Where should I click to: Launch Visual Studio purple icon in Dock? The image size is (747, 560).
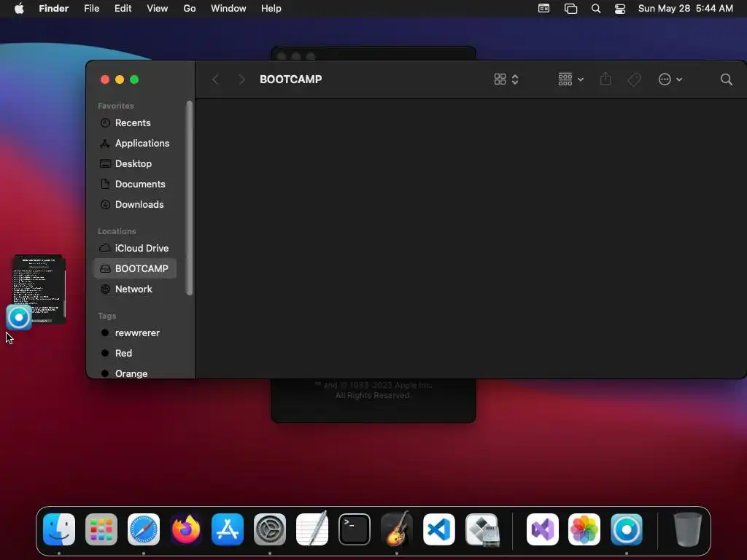point(543,529)
